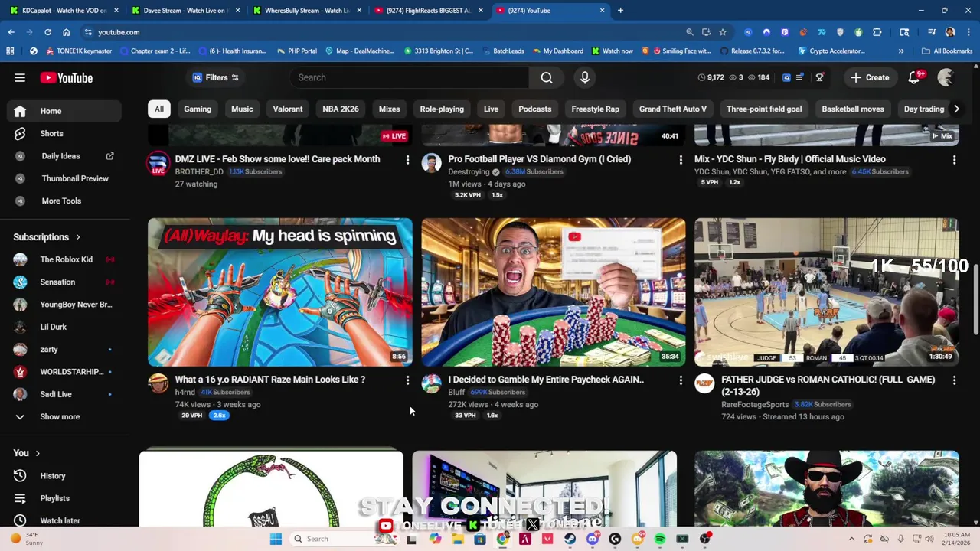The image size is (980, 551).
Task: Open the YouTube guide hamburger menu
Action: (20, 77)
